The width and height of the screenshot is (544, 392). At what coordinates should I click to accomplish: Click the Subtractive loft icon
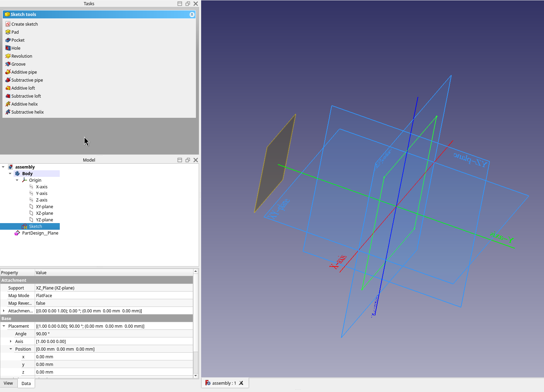(x=8, y=96)
